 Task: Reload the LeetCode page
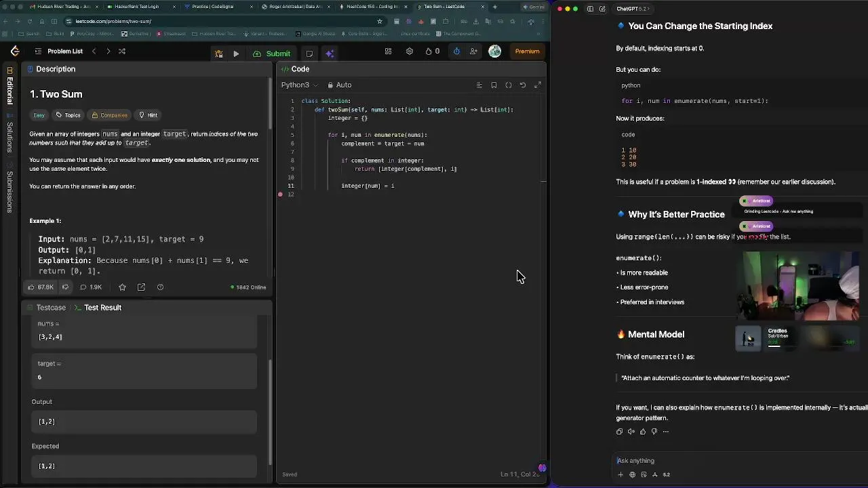(x=29, y=21)
